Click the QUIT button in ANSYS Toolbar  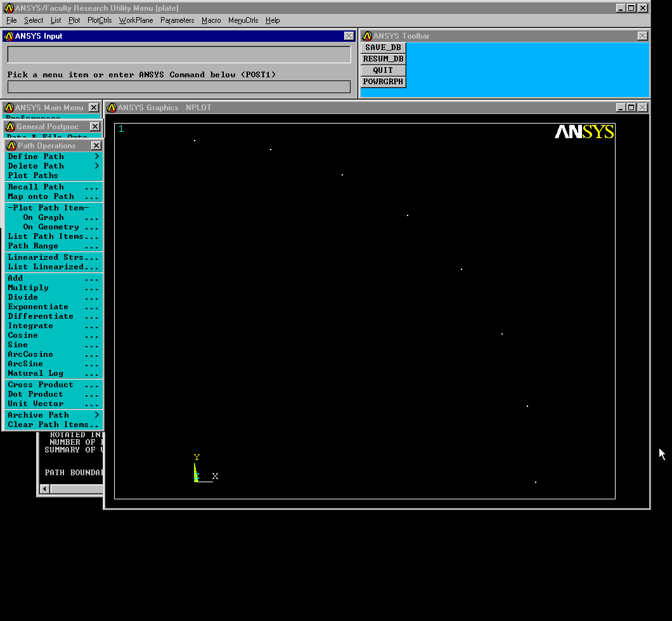point(383,70)
